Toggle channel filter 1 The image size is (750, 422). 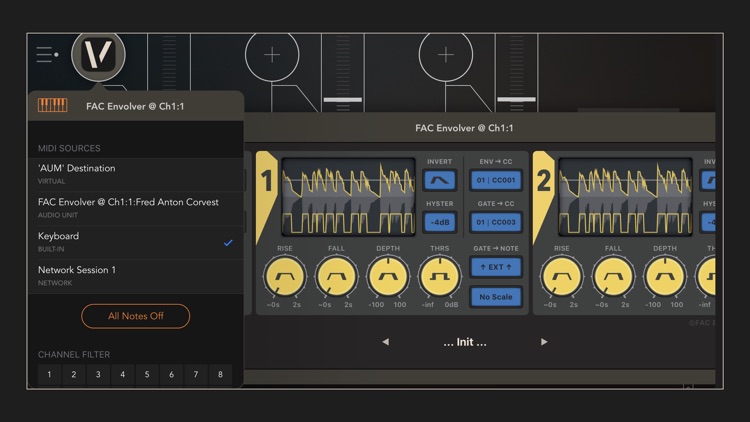(x=49, y=375)
